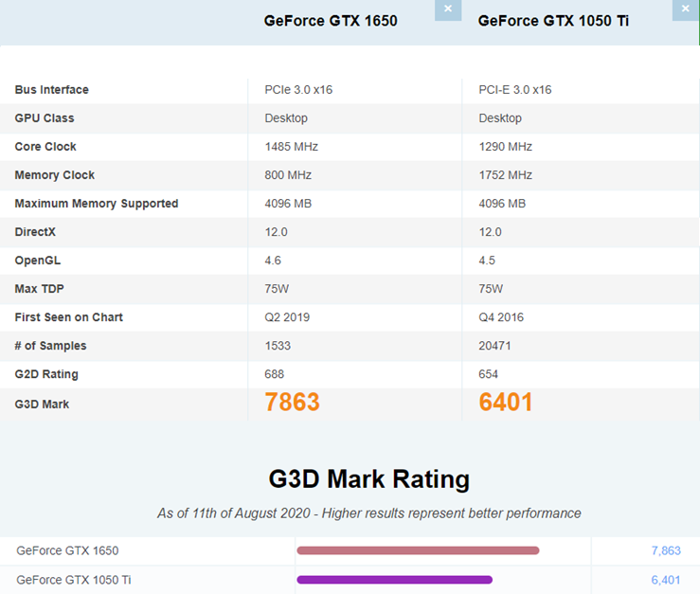The image size is (700, 594).
Task: Select the 688 G2D rating value
Action: [x=274, y=374]
